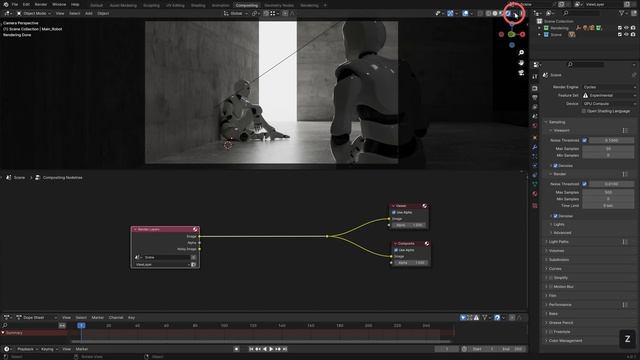Open the Dope Sheet Marker menu
The width and height of the screenshot is (640, 360).
point(98,318)
